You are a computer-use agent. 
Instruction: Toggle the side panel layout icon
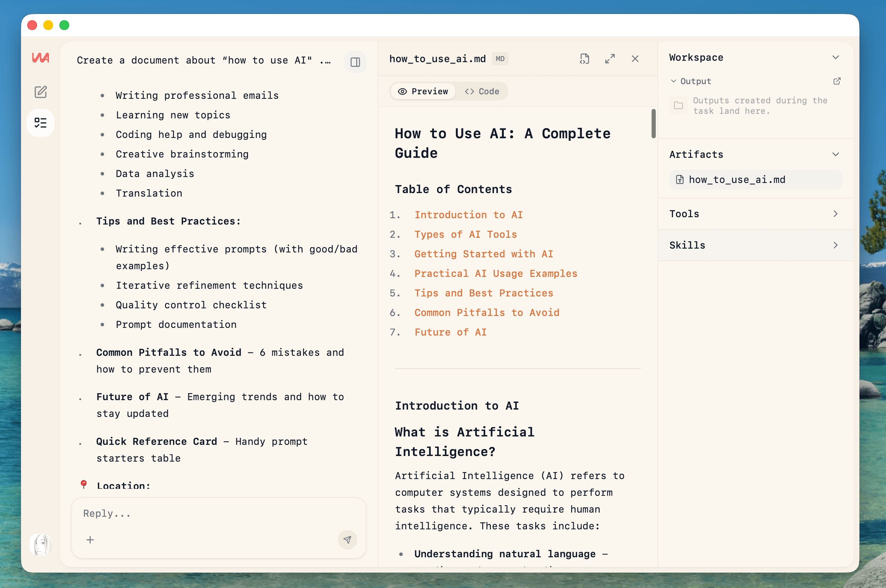(355, 62)
